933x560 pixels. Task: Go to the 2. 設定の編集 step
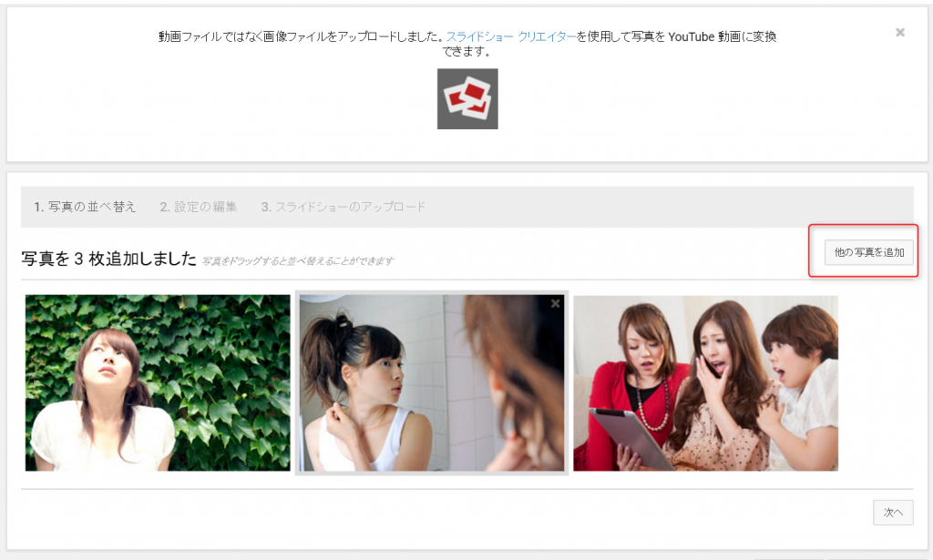pos(199,207)
